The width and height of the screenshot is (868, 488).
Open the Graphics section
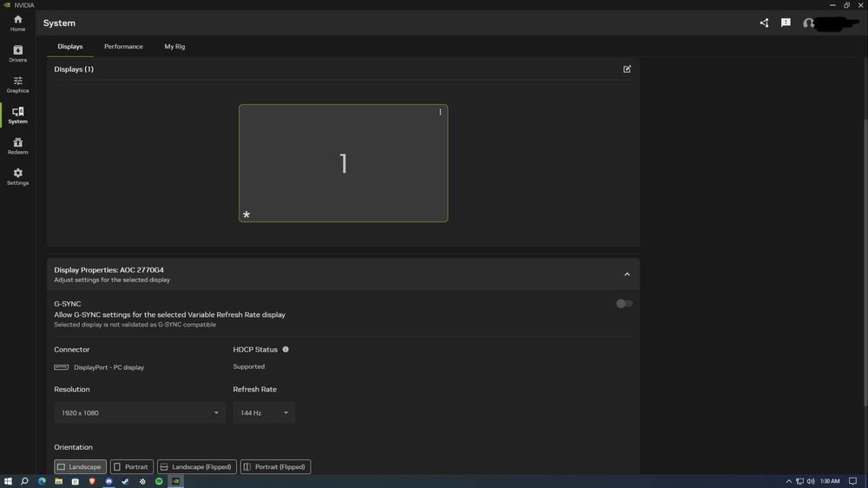(x=17, y=85)
